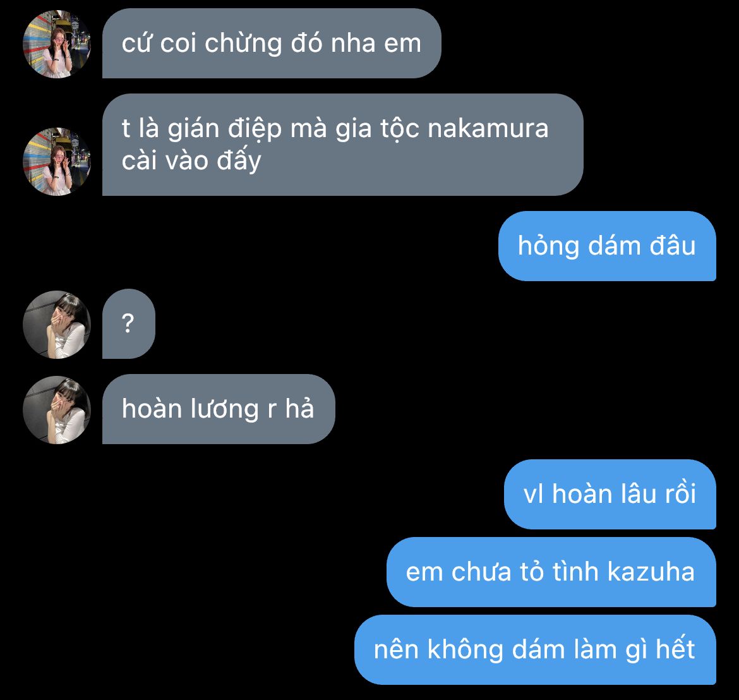This screenshot has height=700, width=739.
Task: Select the message mentioning "gia tộc nakamura"
Action: coord(342,145)
